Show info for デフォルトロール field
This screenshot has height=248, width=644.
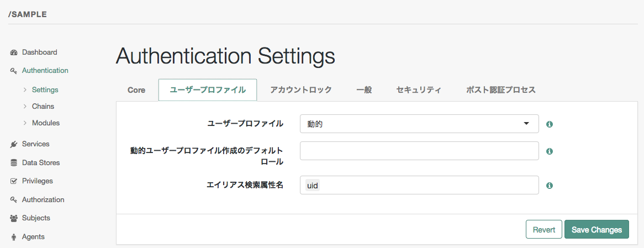pos(550,151)
